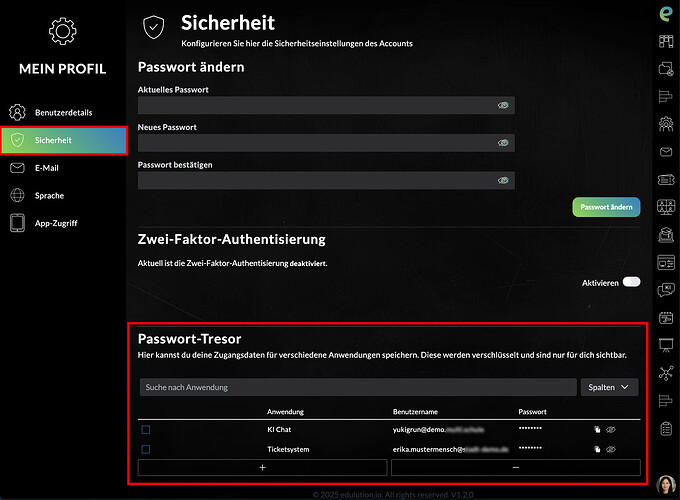The height and width of the screenshot is (500, 680).
Task: Click the Neues Passwort input field
Action: [326, 143]
